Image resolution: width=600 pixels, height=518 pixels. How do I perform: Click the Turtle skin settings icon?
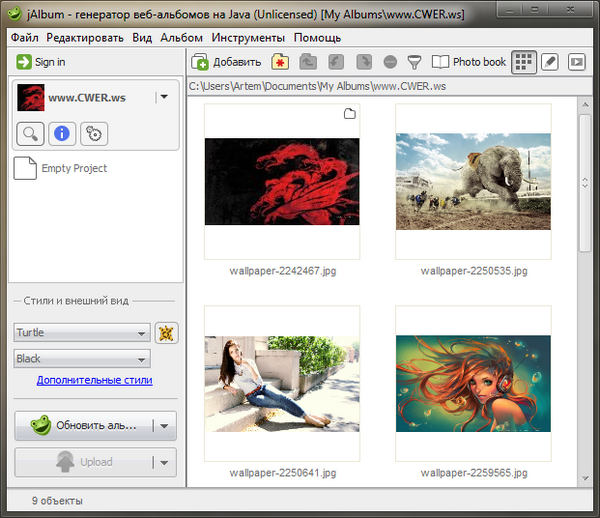tap(166, 333)
